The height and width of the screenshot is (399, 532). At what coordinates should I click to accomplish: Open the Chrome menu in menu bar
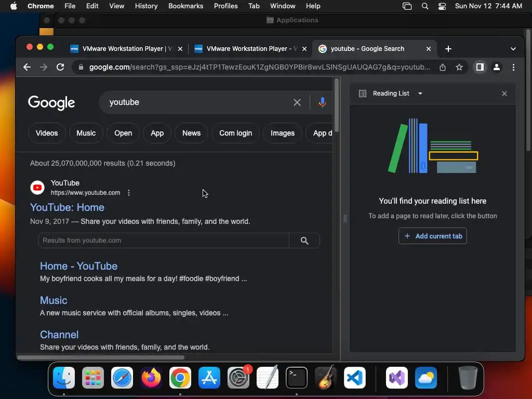pos(41,6)
